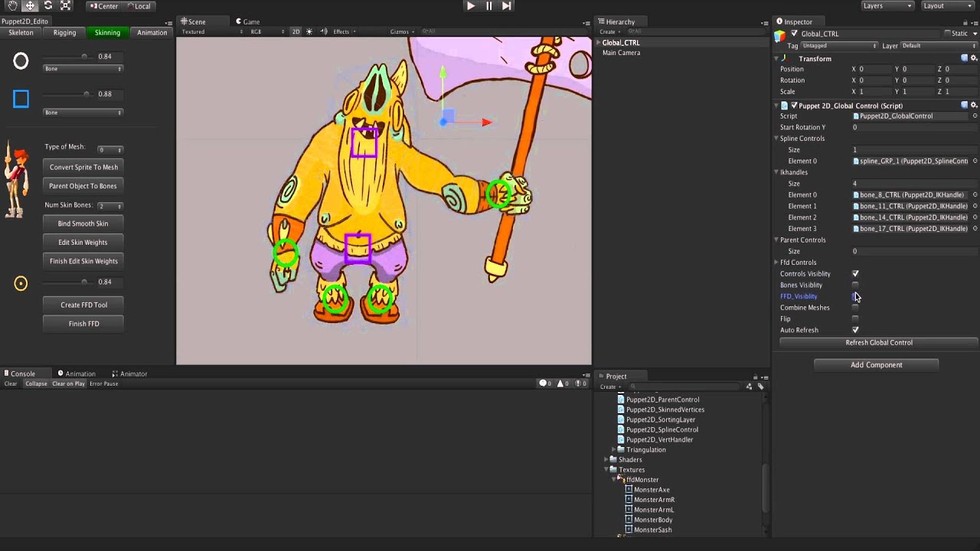Switch to the Animation tab in Puppet2D editor
Screen dimensions: 980x551
coord(152,32)
